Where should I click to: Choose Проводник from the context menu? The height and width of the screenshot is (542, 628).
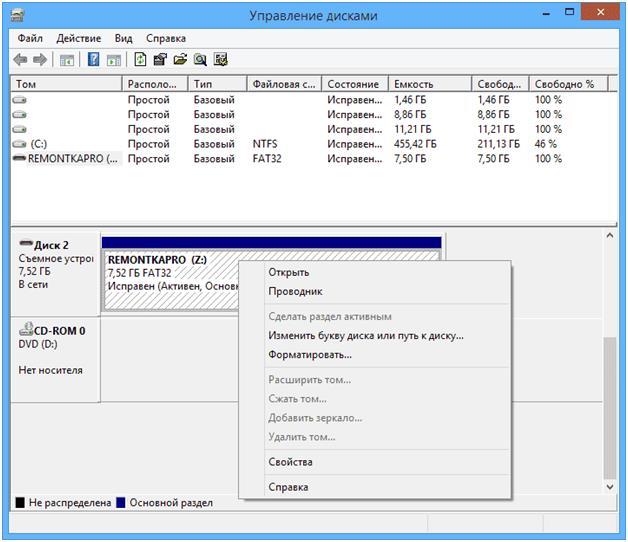click(295, 291)
